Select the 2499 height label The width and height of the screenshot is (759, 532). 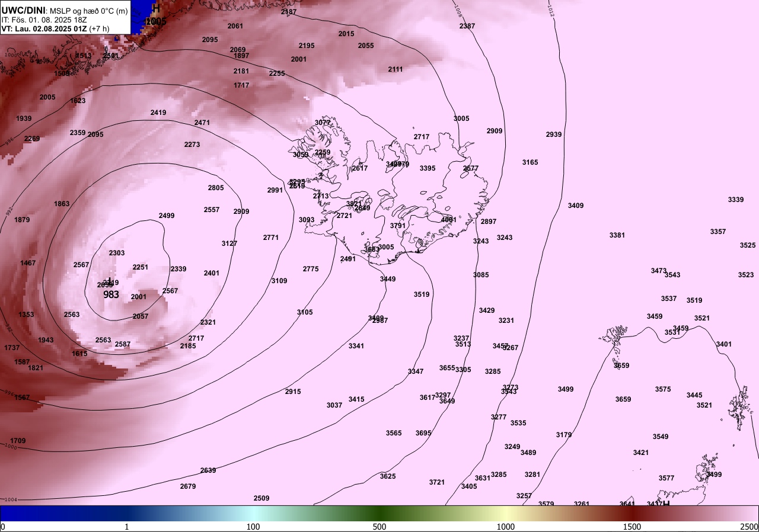click(167, 216)
